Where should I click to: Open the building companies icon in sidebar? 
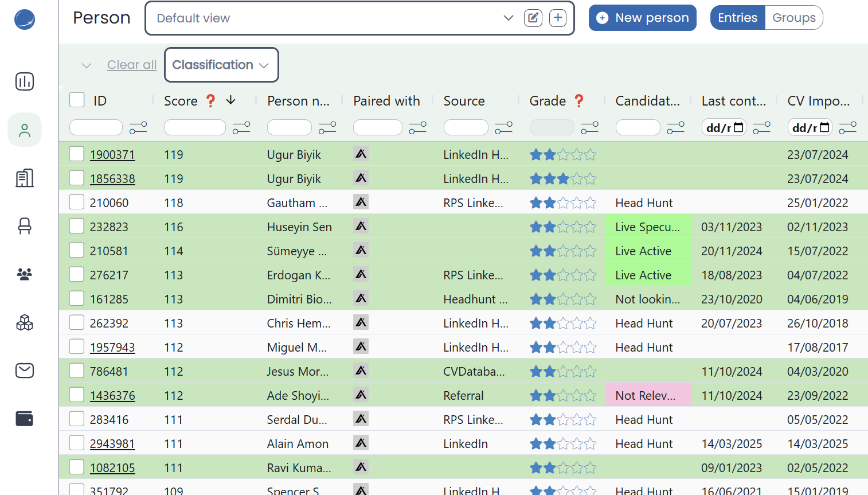(25, 178)
